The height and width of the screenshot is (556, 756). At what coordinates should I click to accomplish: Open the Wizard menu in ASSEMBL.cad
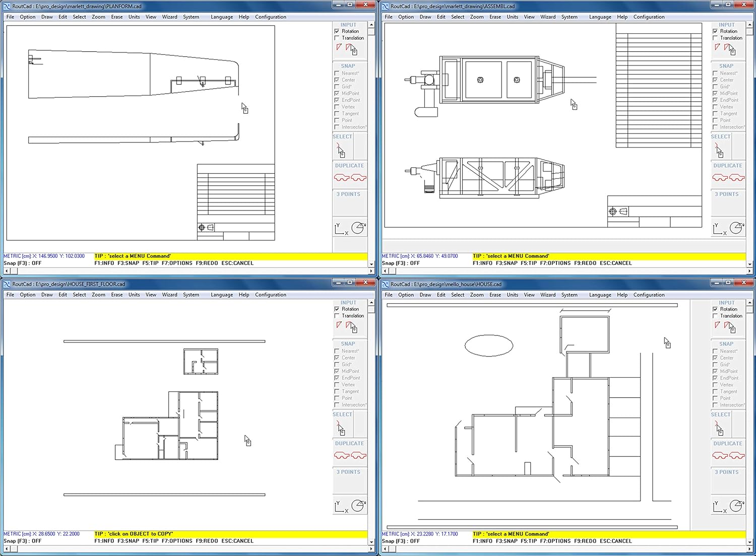(x=548, y=17)
